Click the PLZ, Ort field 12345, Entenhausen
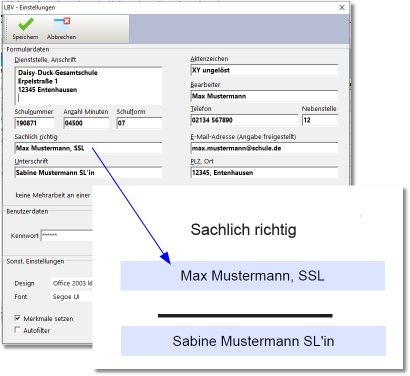 [264, 173]
